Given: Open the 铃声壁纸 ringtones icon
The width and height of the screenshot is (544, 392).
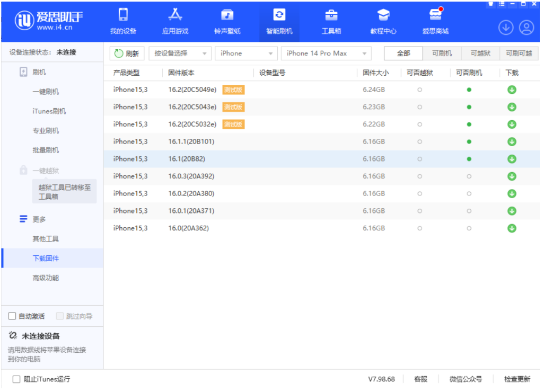Looking at the screenshot, I should coord(227,15).
